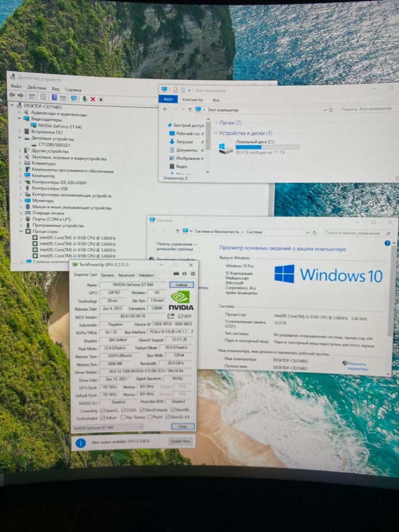Open the Explorer address bar history dropdown
The width and height of the screenshot is (399, 532).
pyautogui.click(x=325, y=110)
